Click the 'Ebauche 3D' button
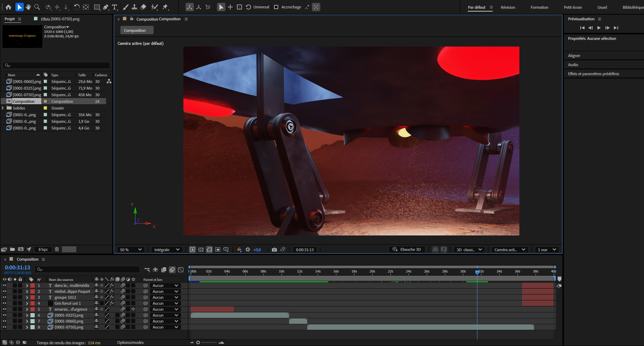Viewport: 644px width, 346px height. (x=407, y=249)
